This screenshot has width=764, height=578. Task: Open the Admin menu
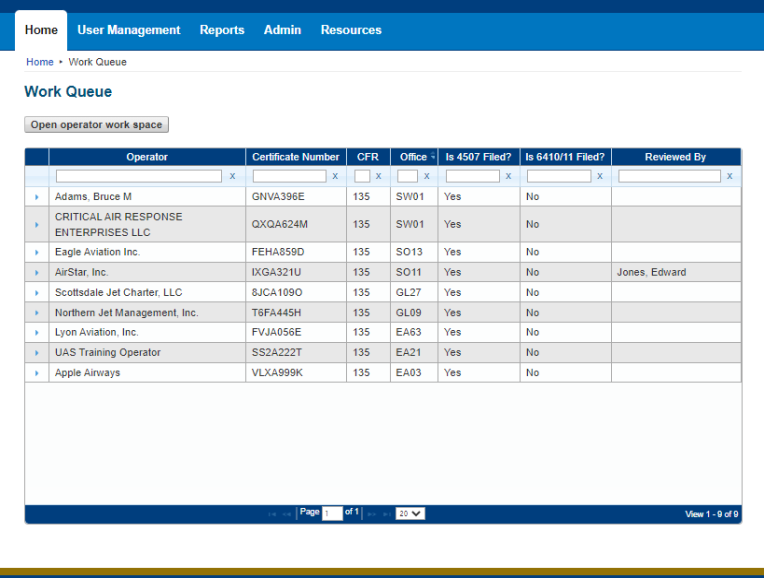(x=282, y=30)
